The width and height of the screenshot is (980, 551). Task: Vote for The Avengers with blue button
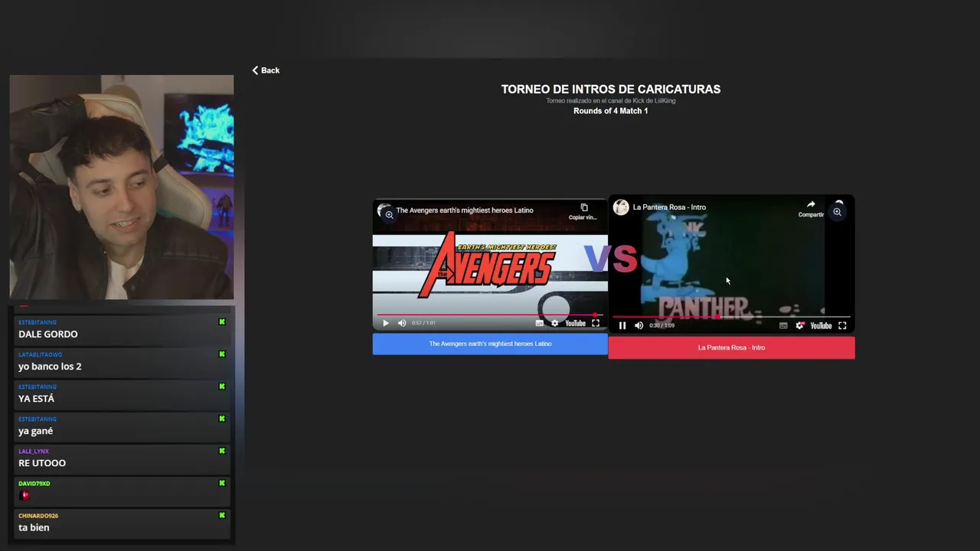[x=490, y=344]
